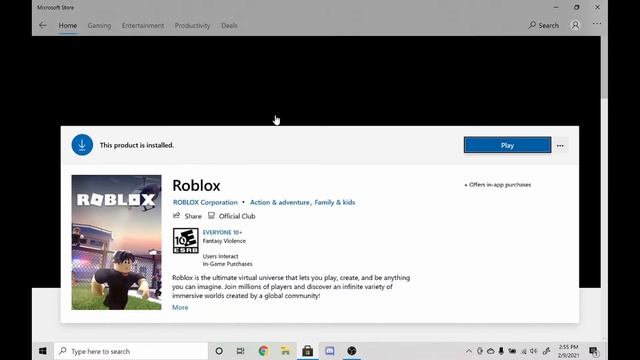Open more options next to Play

(560, 145)
